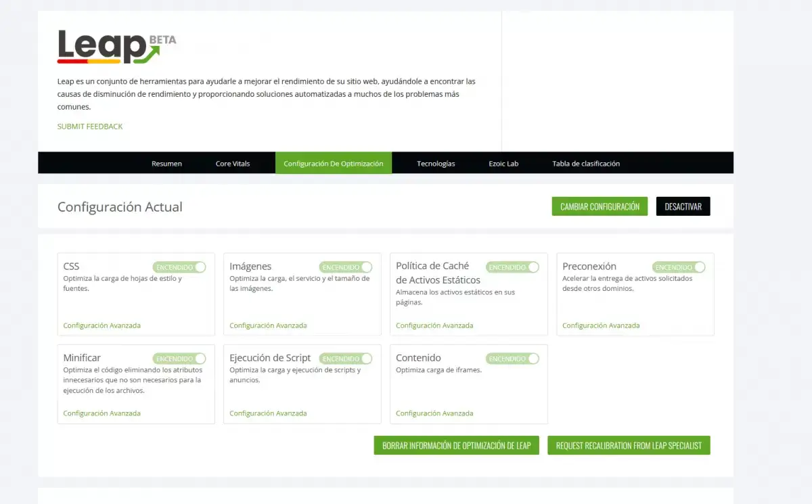The width and height of the screenshot is (812, 504).
Task: Click the Leap BETA logo
Action: click(x=116, y=47)
